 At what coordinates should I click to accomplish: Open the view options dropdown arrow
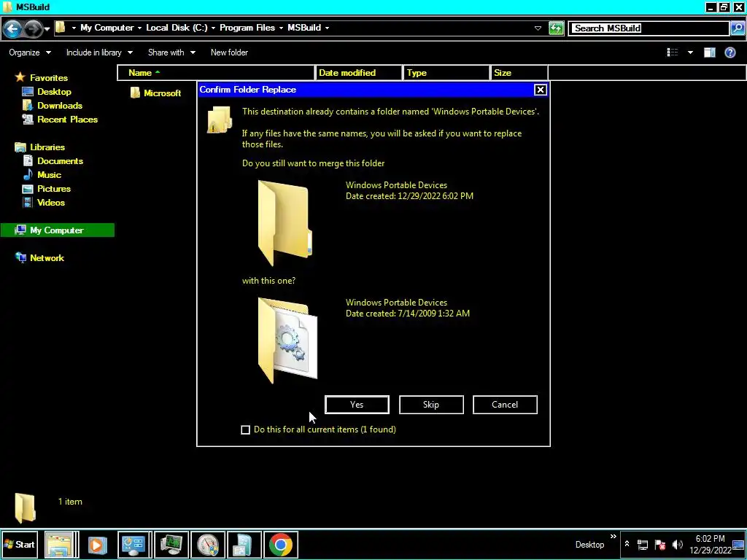pyautogui.click(x=690, y=52)
